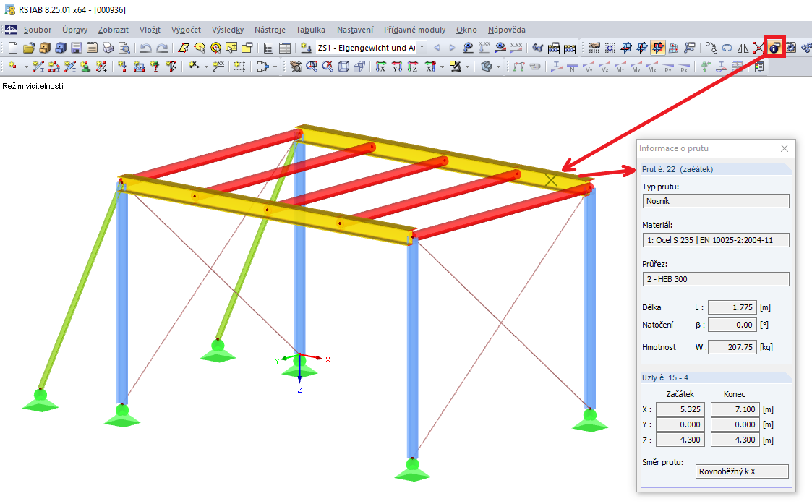812x504 pixels.
Task: View model in X direction
Action: pos(380,67)
